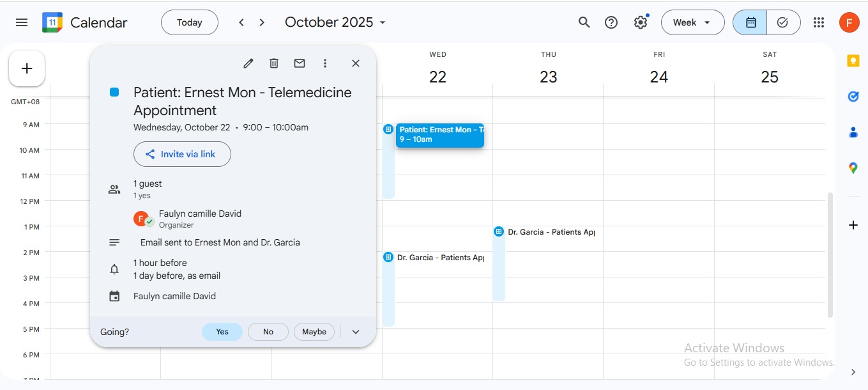Viewport: 868px width, 390px height.
Task: Click Invite via link button
Action: [182, 154]
